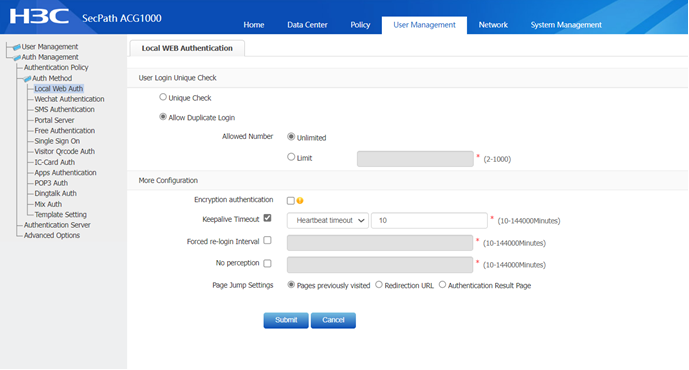Open the Policy top menu tab

coord(360,25)
